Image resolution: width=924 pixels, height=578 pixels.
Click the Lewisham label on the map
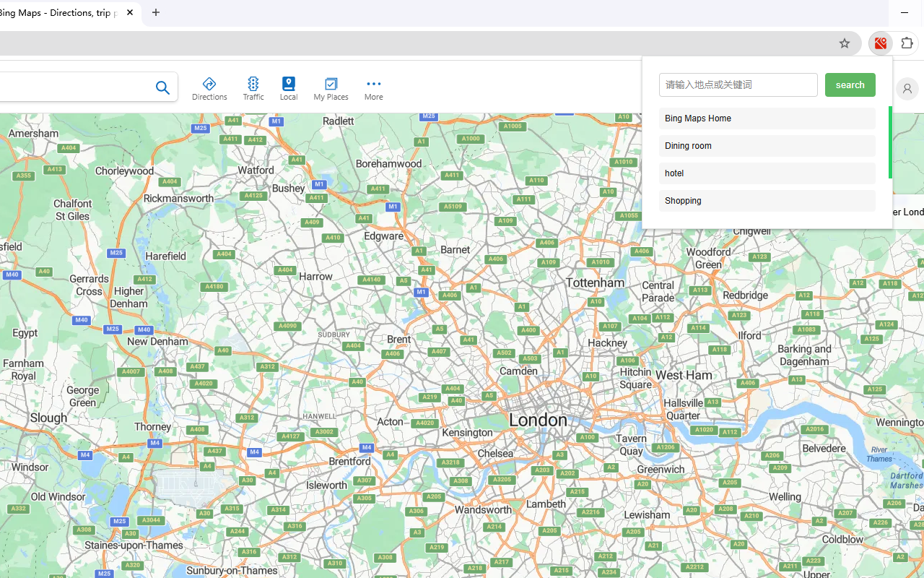coord(646,514)
